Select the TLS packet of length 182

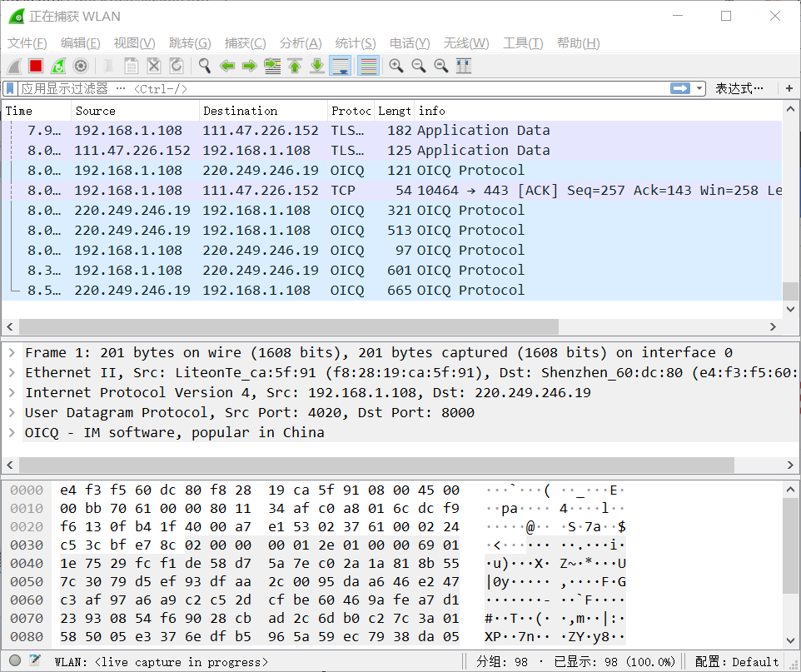[x=392, y=130]
